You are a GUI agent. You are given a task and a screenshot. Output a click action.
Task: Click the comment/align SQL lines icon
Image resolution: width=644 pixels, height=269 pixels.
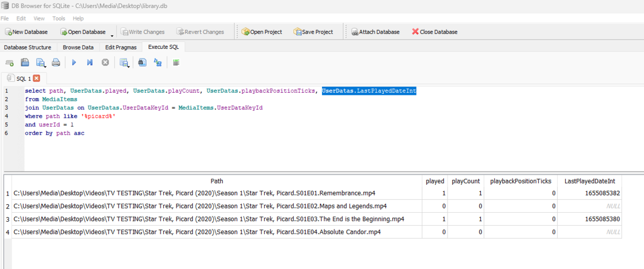(176, 63)
